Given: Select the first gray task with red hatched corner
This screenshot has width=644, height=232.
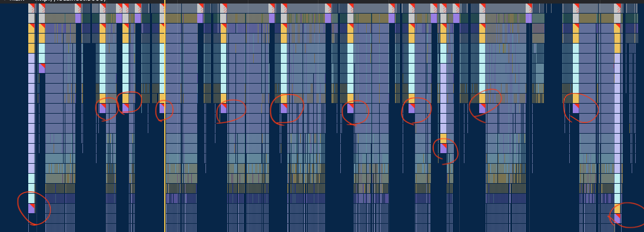Looking at the screenshot, I should click(32, 8).
